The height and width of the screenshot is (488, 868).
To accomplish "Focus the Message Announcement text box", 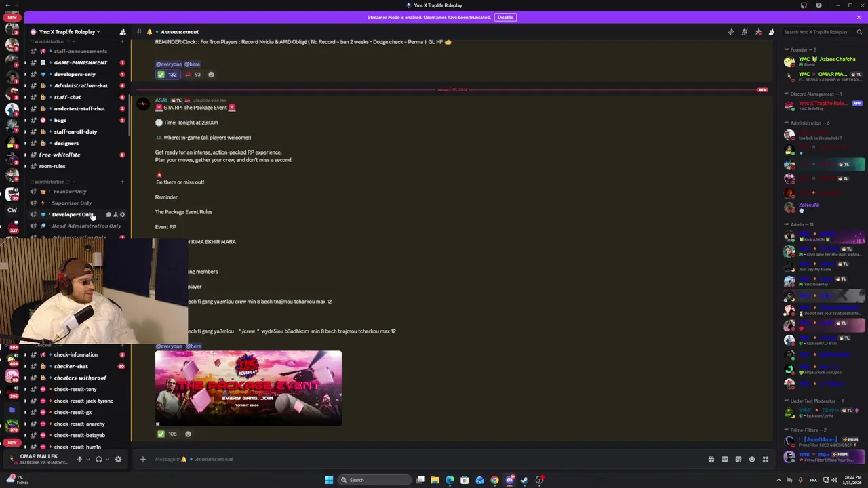I will tap(427, 459).
